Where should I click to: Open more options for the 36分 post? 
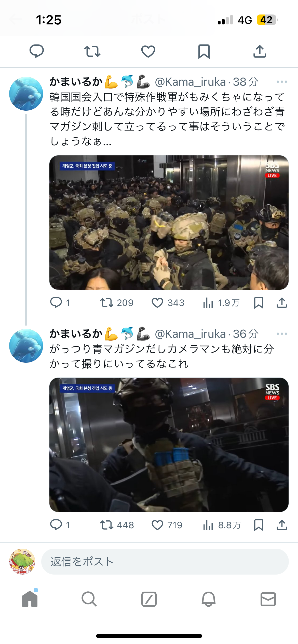click(x=282, y=334)
